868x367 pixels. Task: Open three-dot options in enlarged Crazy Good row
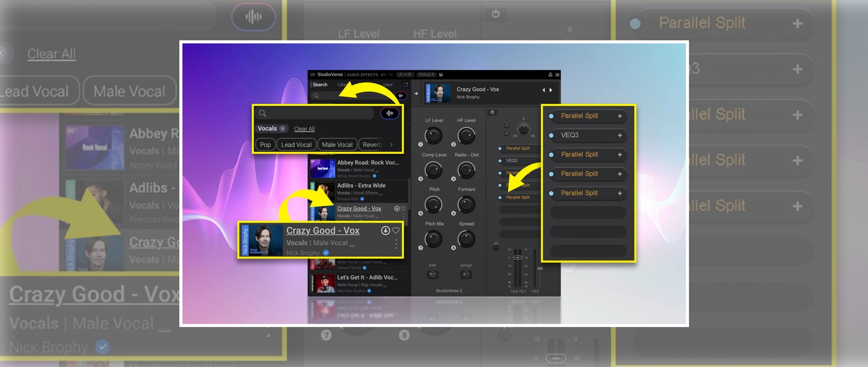pos(396,244)
